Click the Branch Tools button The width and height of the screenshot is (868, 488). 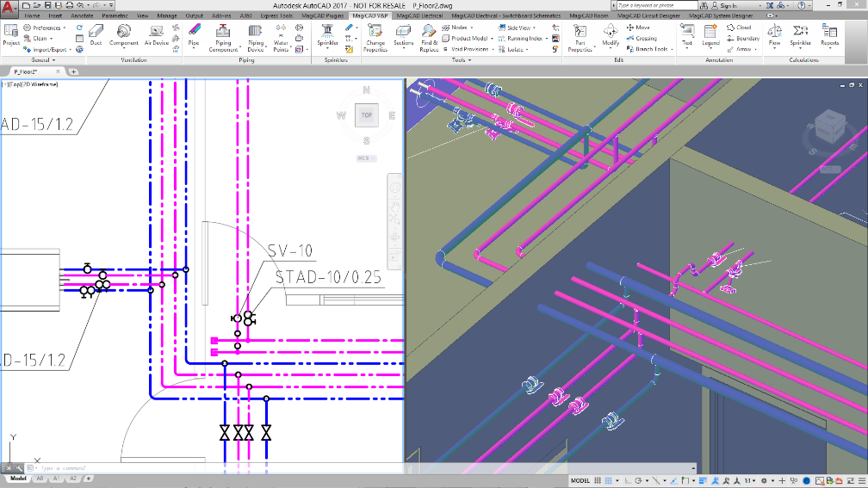[x=650, y=49]
